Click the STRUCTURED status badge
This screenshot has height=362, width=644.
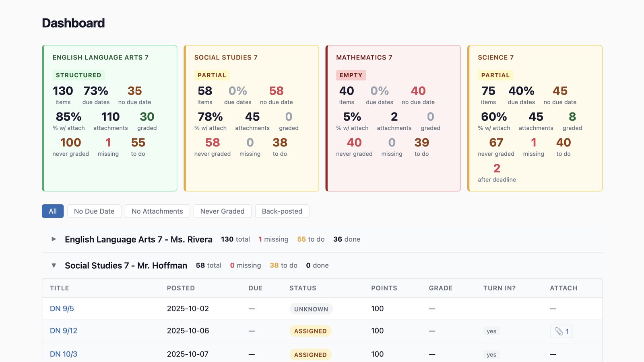[x=78, y=75]
